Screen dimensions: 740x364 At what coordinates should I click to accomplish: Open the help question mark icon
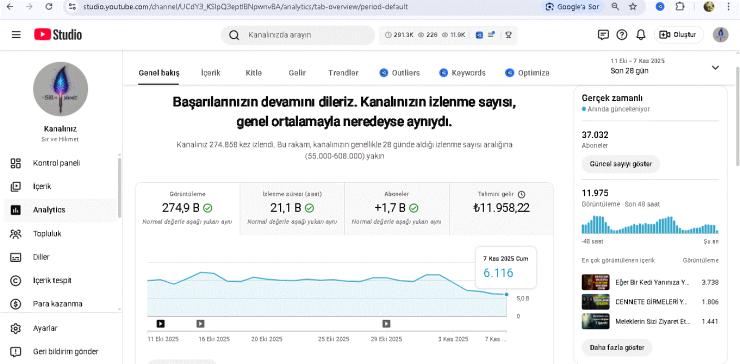(622, 34)
